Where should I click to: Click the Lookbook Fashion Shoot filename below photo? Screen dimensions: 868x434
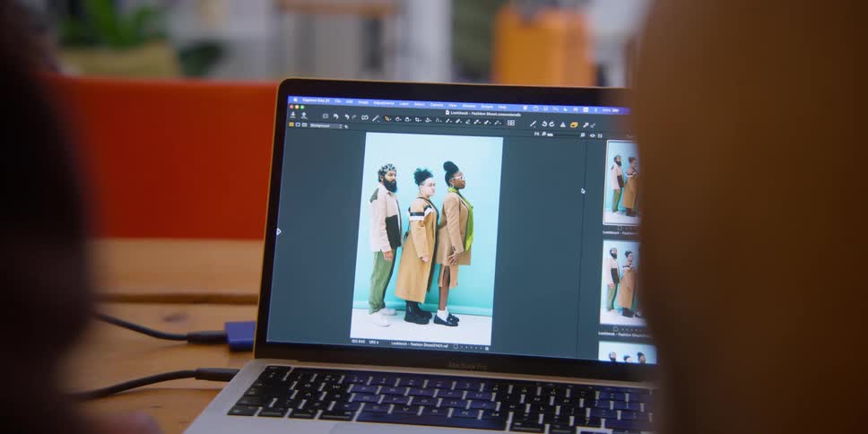point(420,343)
